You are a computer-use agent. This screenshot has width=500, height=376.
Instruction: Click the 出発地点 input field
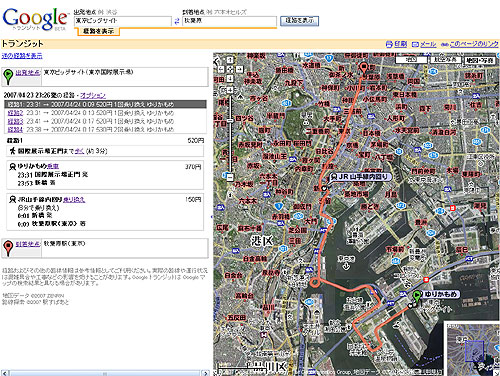click(122, 21)
